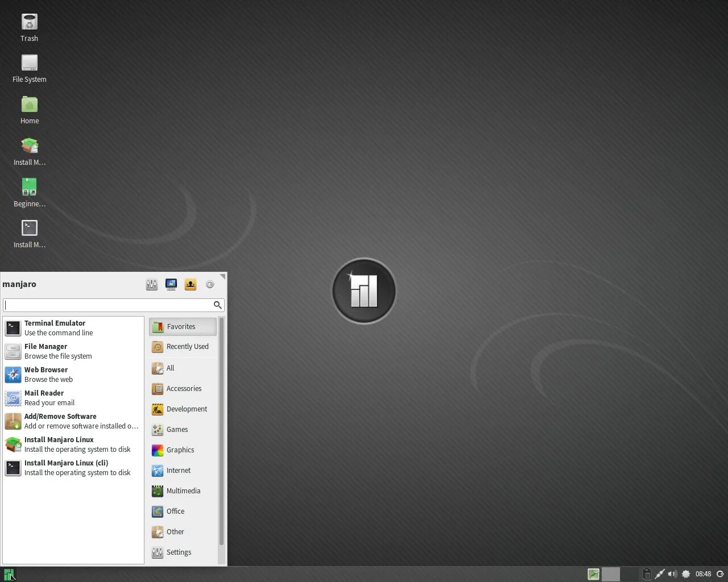Click the Manjaro menu button on taskbar

[x=9, y=574]
